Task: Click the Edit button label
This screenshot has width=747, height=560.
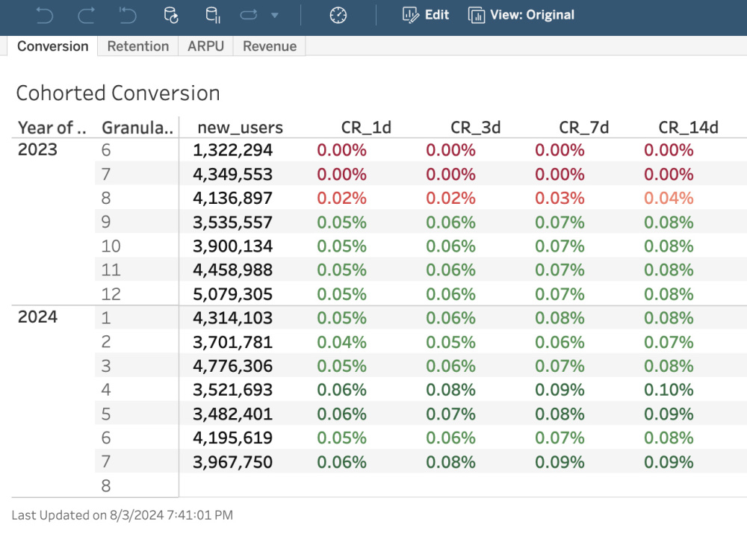Action: pos(436,14)
